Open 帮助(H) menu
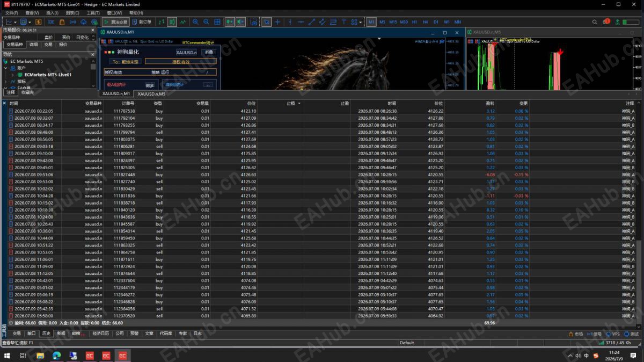This screenshot has width=644, height=362. pos(136,13)
